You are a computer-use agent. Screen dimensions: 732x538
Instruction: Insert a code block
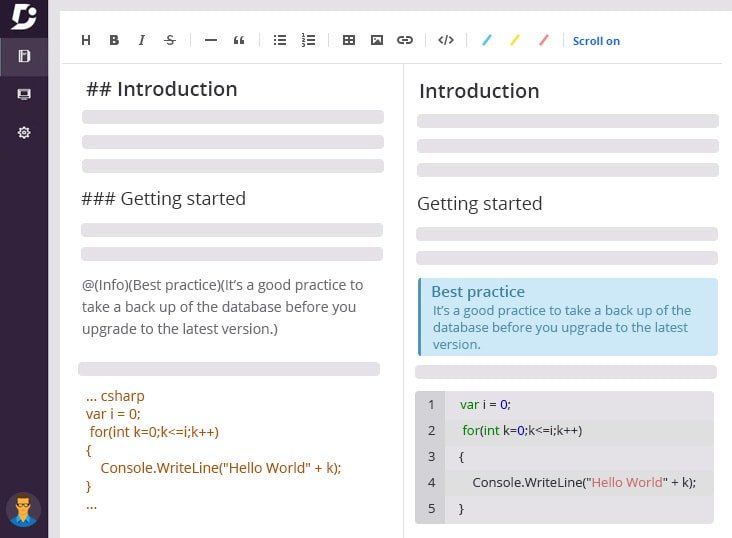pyautogui.click(x=446, y=41)
